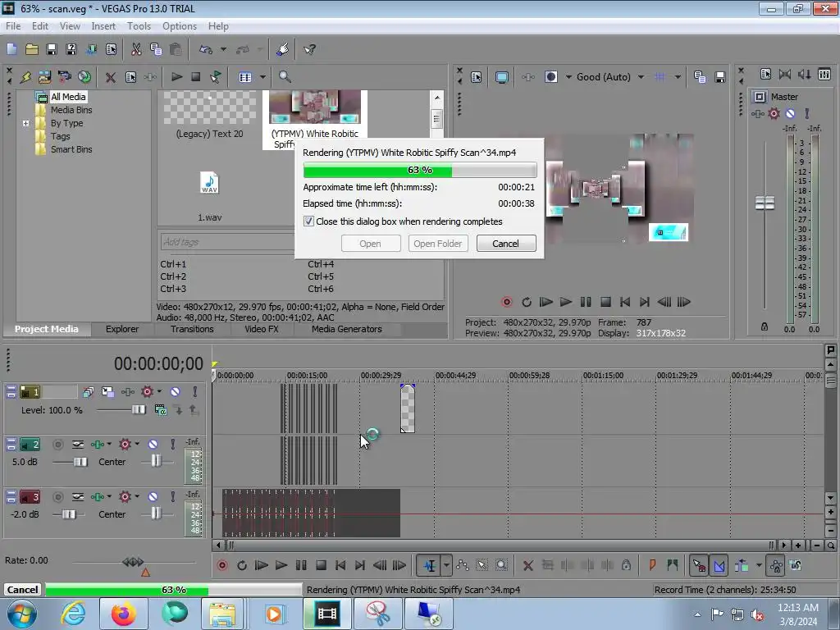Image resolution: width=840 pixels, height=630 pixels.
Task: Click the Master volume fader
Action: [765, 203]
